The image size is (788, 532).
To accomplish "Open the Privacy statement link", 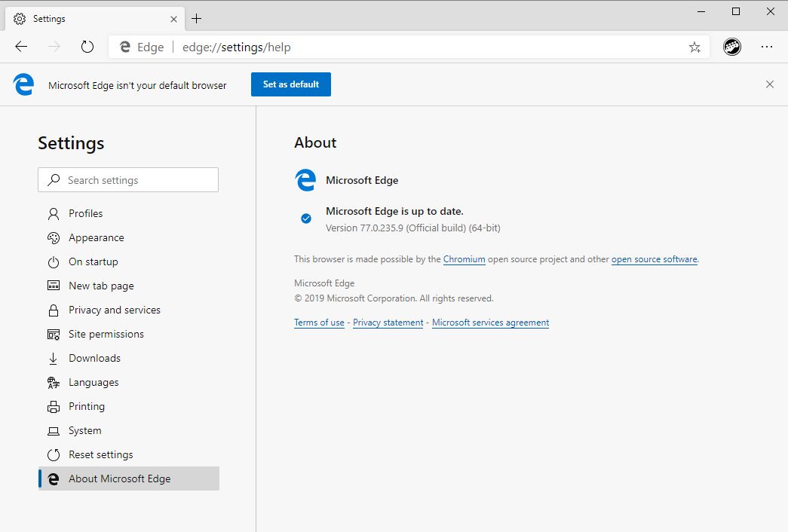I will pos(388,323).
